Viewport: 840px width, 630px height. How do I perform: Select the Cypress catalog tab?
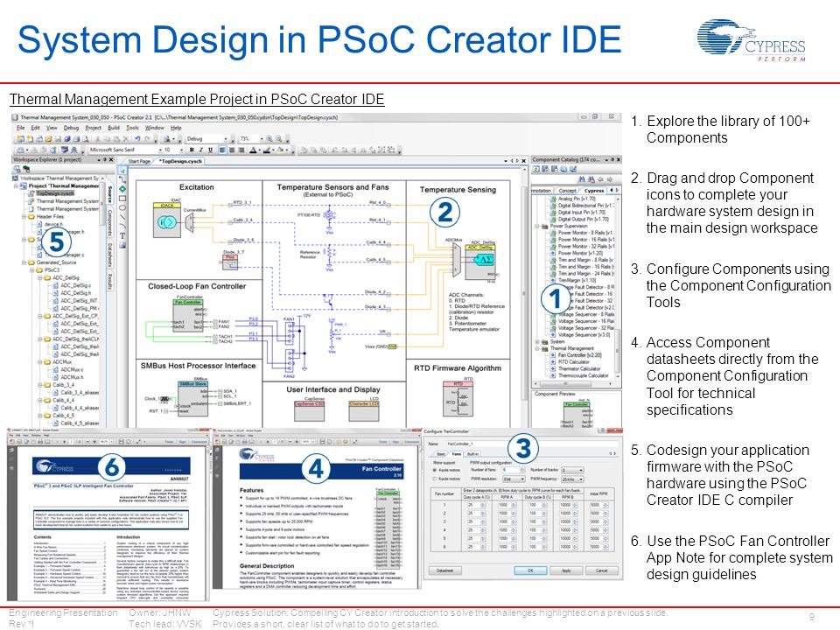593,190
